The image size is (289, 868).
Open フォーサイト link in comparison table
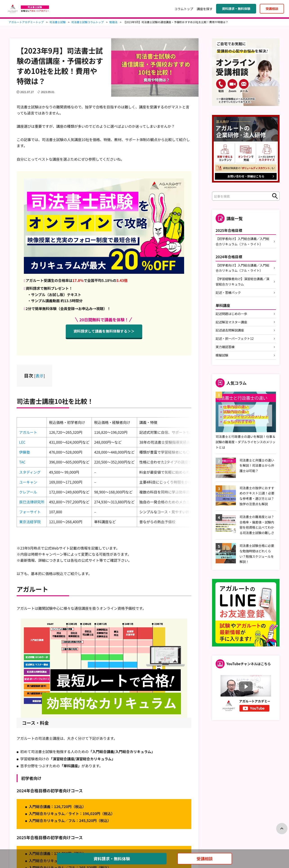(x=30, y=512)
